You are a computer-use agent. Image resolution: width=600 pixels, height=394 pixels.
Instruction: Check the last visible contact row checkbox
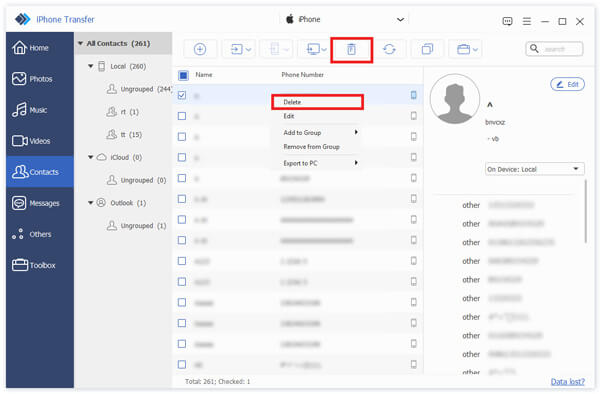pos(182,365)
